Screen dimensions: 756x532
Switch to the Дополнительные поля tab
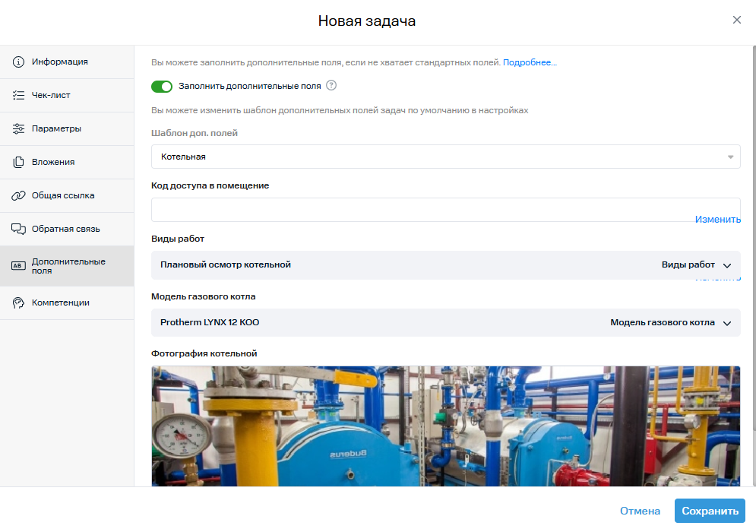coord(67,266)
